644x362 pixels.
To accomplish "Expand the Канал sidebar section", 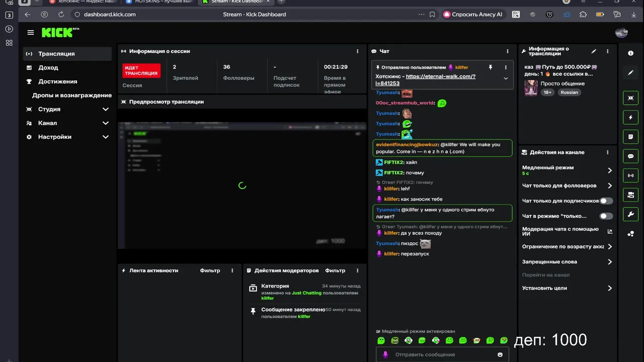I will tap(105, 123).
